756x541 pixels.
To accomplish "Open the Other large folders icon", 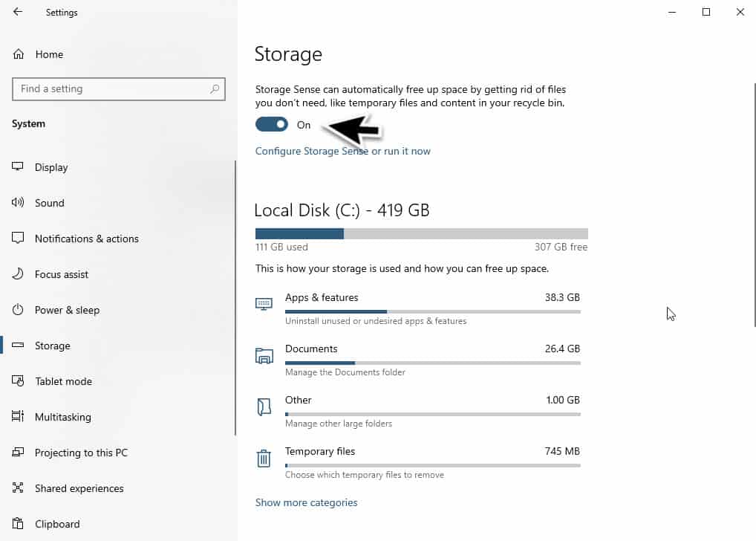I will point(264,406).
